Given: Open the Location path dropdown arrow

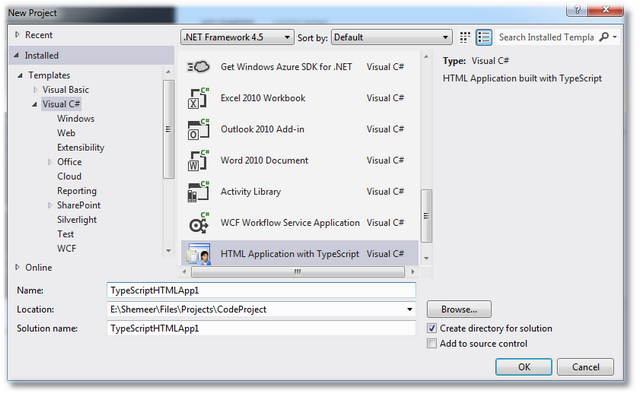Looking at the screenshot, I should [x=409, y=310].
